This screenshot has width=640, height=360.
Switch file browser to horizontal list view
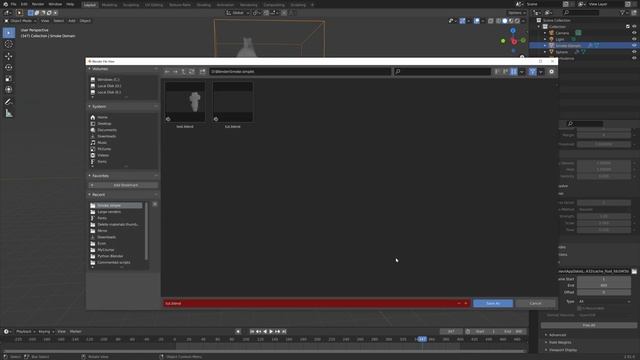505,72
